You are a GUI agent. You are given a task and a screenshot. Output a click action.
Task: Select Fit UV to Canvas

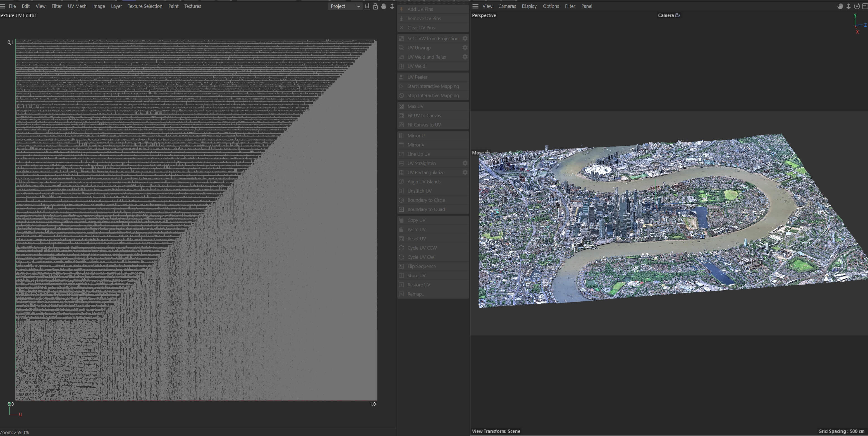coord(433,115)
